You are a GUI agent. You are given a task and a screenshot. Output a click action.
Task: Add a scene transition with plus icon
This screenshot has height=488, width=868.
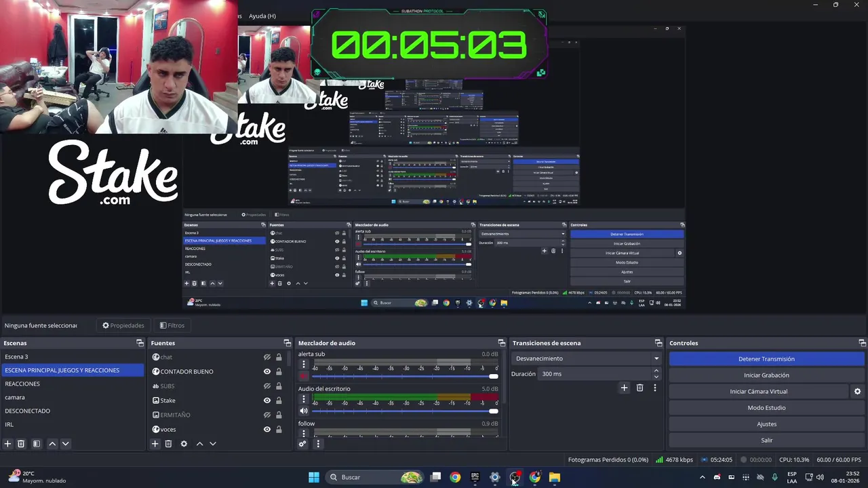(x=624, y=388)
